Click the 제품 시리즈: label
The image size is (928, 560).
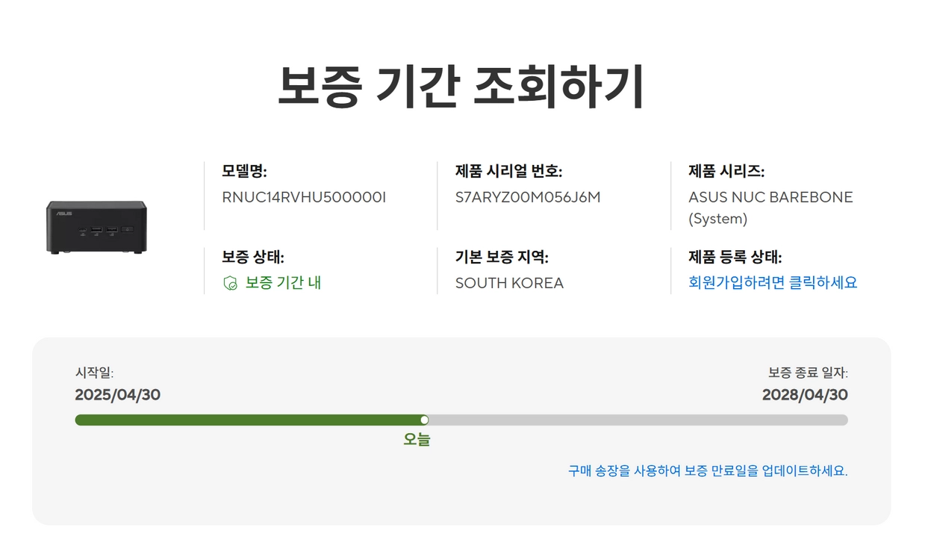click(726, 172)
